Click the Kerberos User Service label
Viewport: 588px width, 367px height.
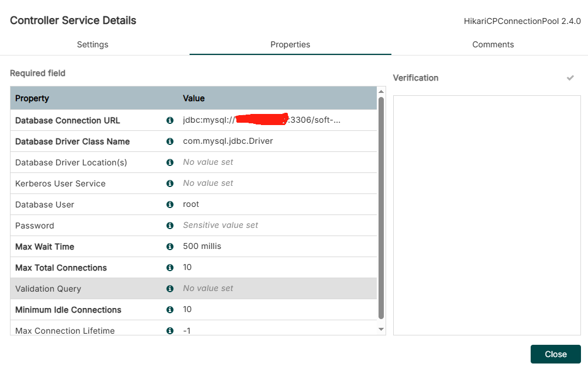60,183
